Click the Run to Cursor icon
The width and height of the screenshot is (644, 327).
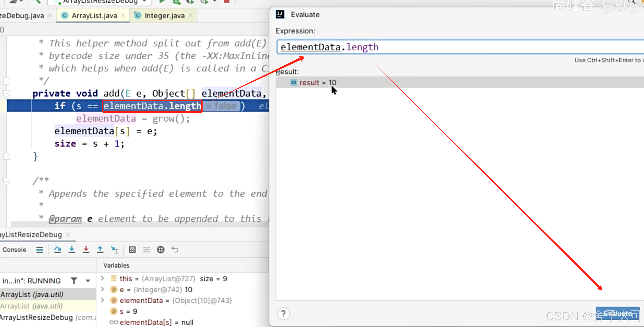[x=115, y=249]
